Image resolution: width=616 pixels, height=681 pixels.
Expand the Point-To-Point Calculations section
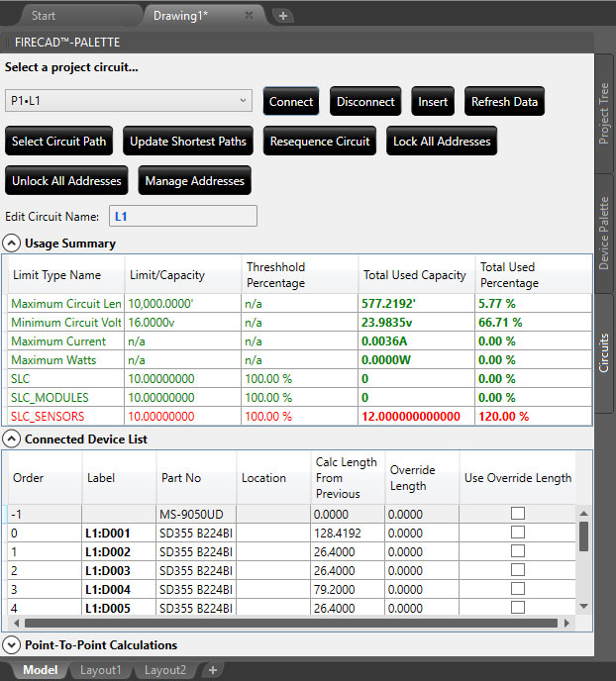coord(12,645)
